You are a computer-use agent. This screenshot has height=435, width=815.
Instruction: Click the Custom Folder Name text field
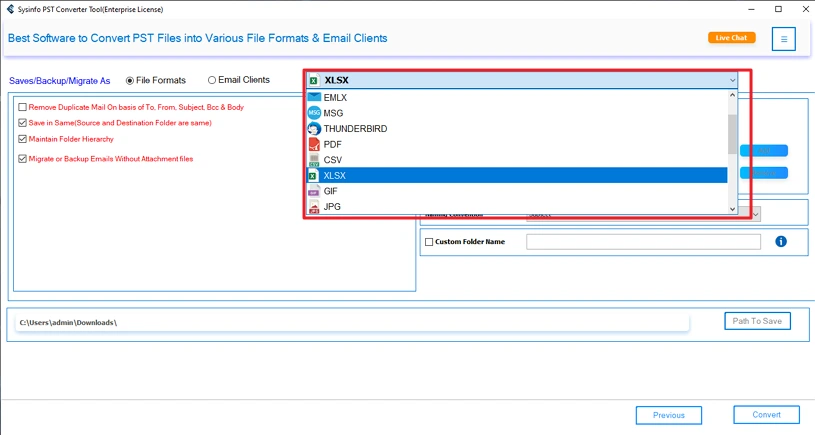(643, 242)
